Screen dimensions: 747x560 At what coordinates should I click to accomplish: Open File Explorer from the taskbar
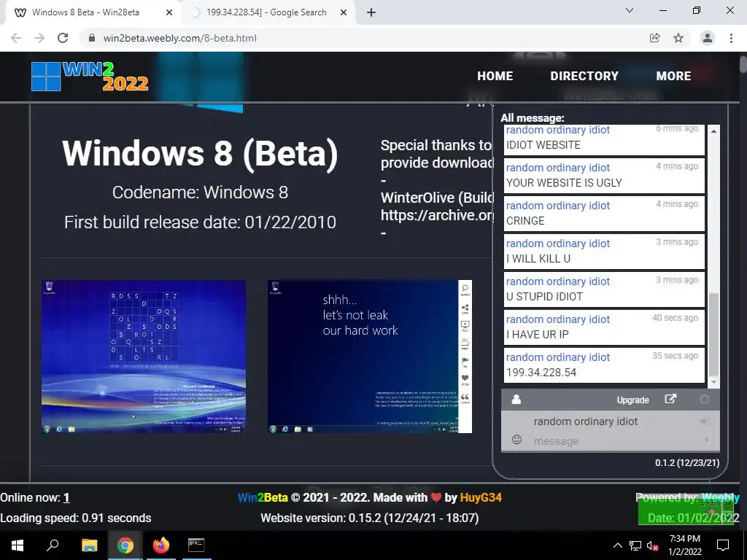pos(89,545)
